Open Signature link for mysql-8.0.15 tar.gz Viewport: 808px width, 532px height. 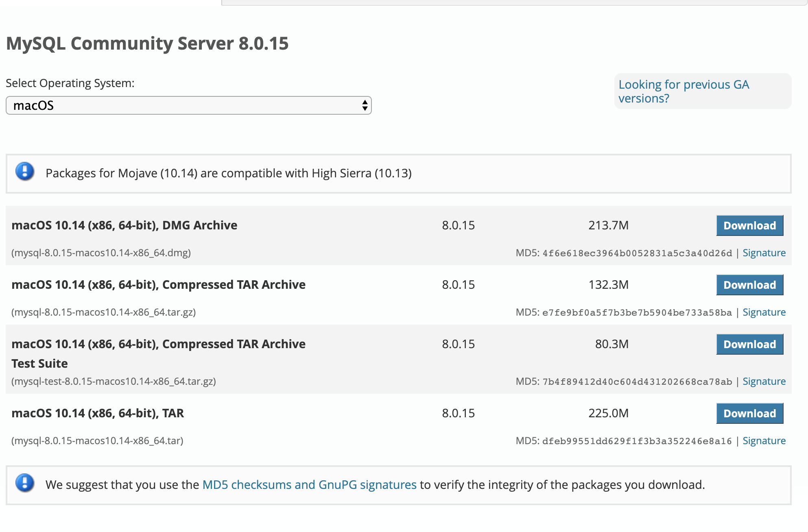(x=764, y=312)
